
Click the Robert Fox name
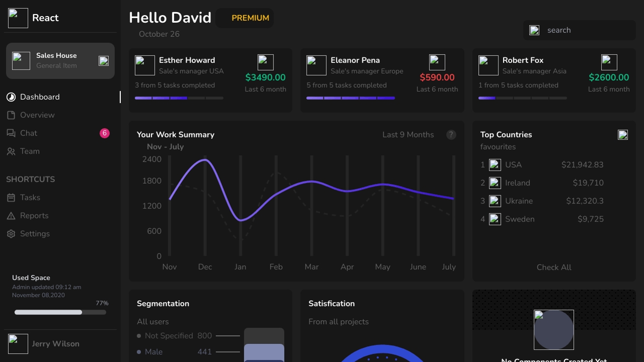[523, 60]
